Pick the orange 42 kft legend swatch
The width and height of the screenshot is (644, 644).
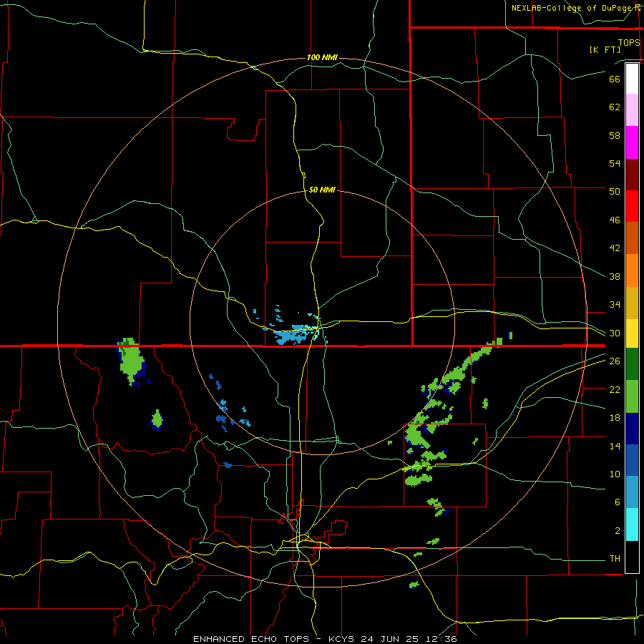[632, 270]
